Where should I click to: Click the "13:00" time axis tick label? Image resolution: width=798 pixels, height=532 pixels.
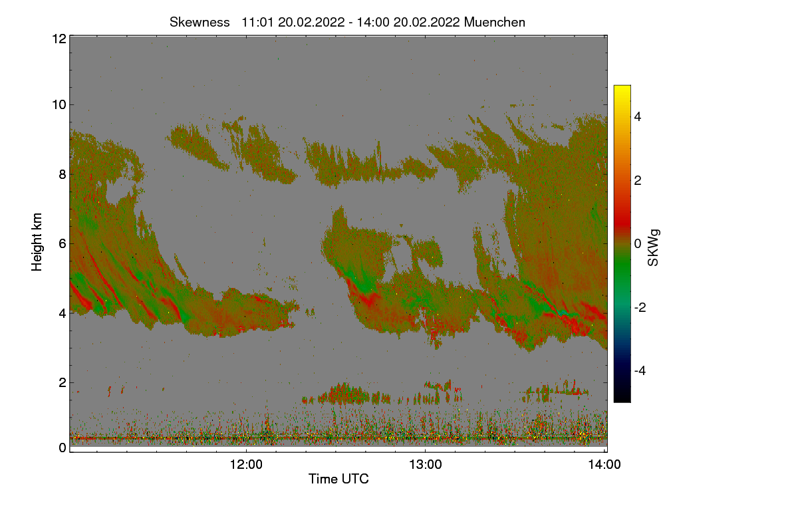pos(425,465)
